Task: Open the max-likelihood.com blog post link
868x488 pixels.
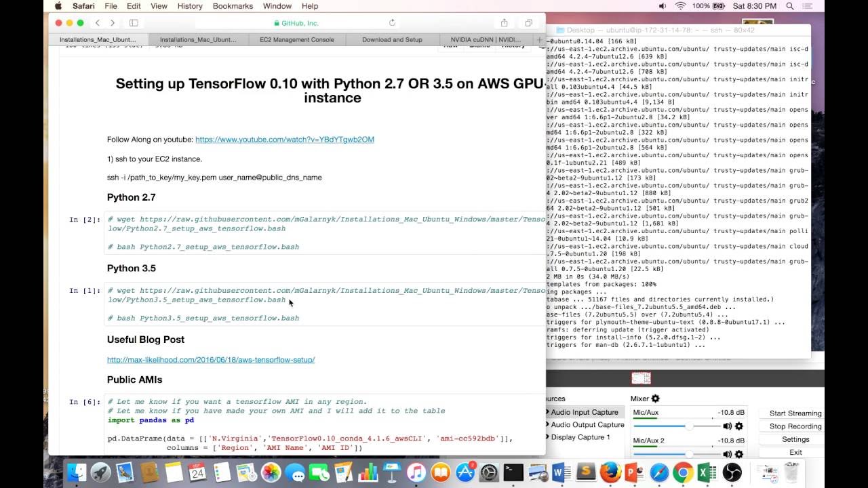Action: 211,360
